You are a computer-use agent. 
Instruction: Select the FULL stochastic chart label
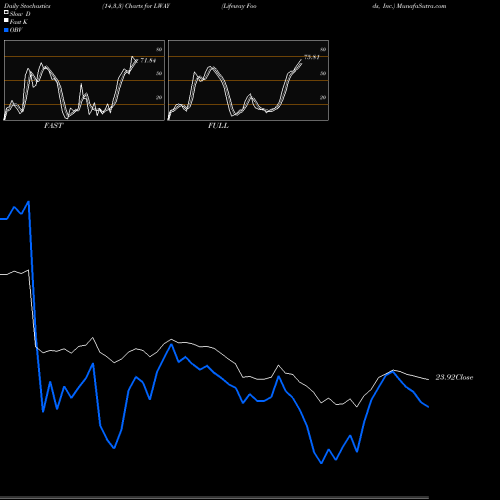pyautogui.click(x=218, y=126)
